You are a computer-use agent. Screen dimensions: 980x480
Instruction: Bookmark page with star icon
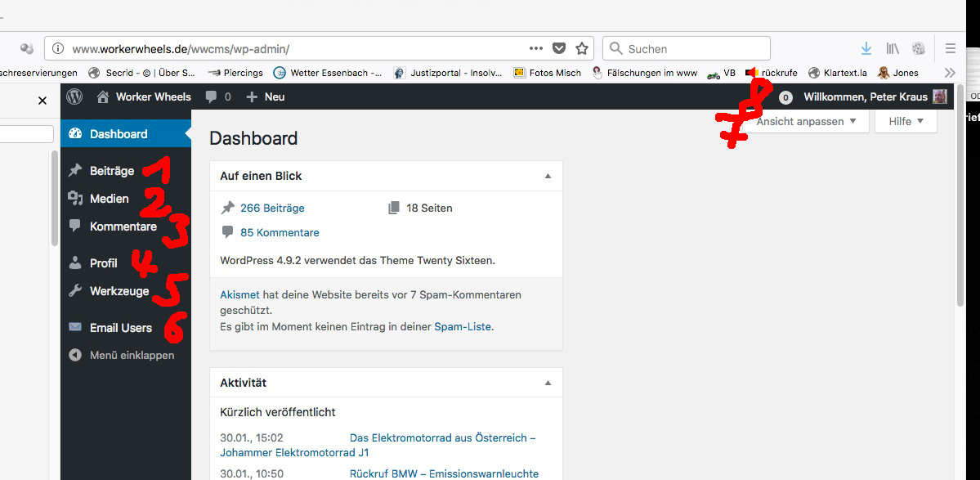point(582,49)
